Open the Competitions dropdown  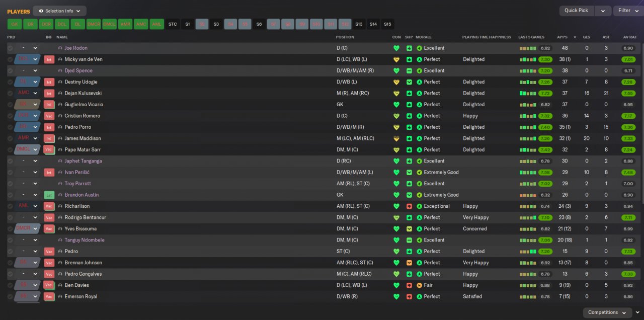[x=607, y=312]
